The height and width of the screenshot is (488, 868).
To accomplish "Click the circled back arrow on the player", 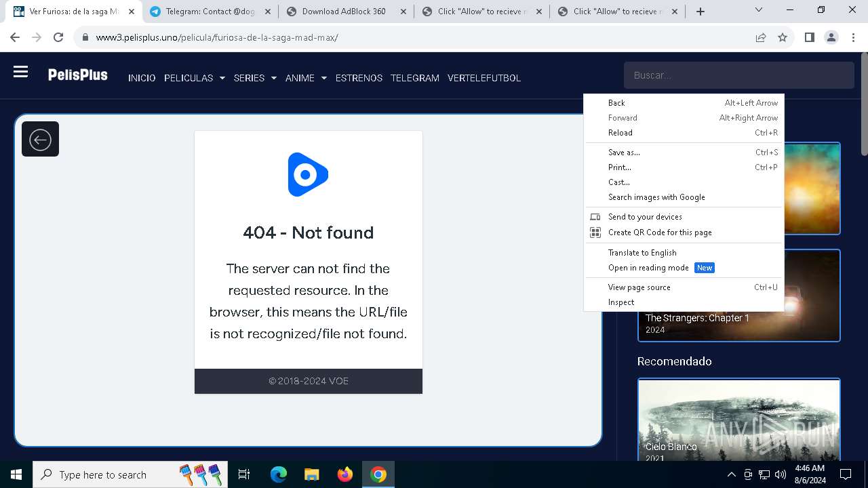I will click(40, 140).
